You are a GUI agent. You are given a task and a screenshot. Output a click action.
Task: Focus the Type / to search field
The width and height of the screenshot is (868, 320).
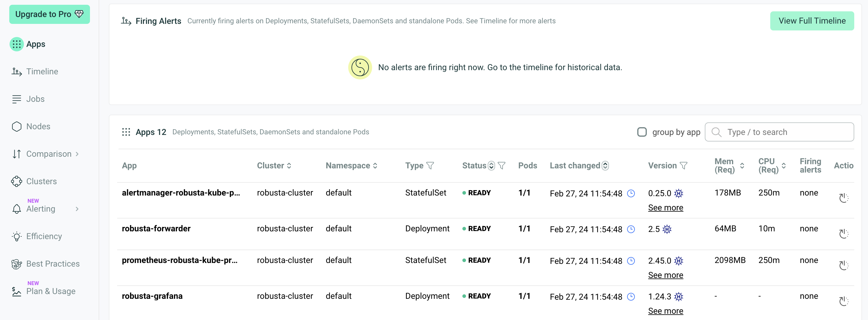point(779,132)
